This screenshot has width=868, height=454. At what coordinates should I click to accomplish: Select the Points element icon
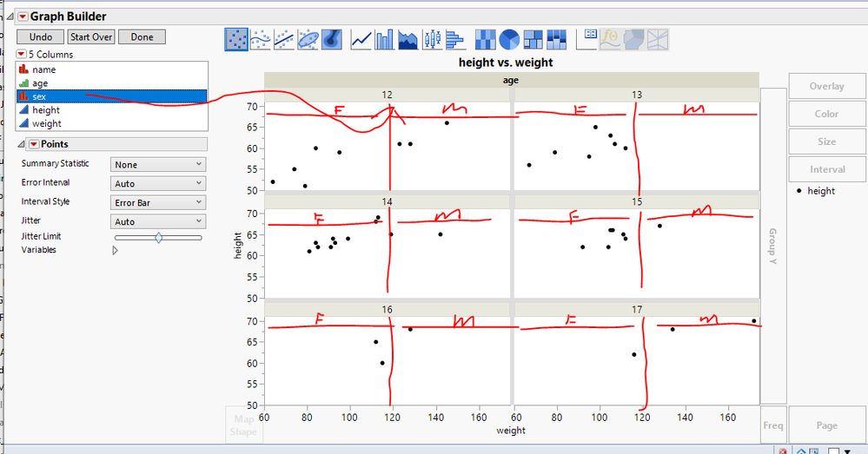coord(236,40)
